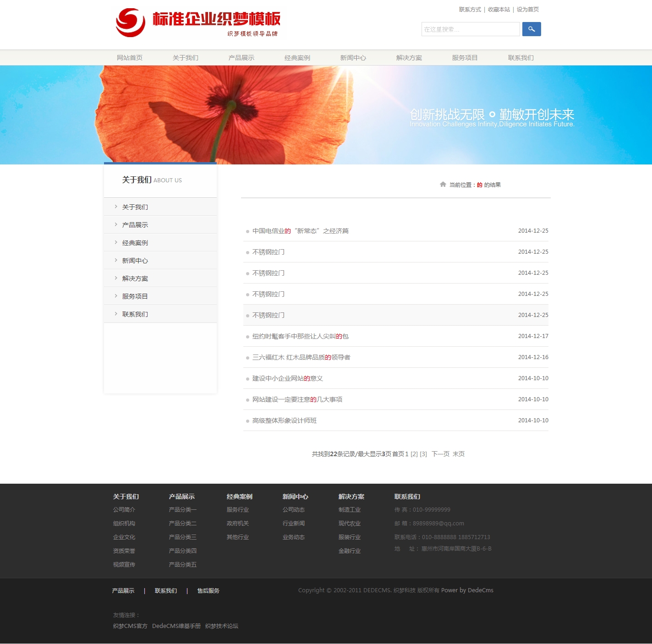Click 收藏本站 link in header
This screenshot has height=644, width=652.
(x=499, y=10)
